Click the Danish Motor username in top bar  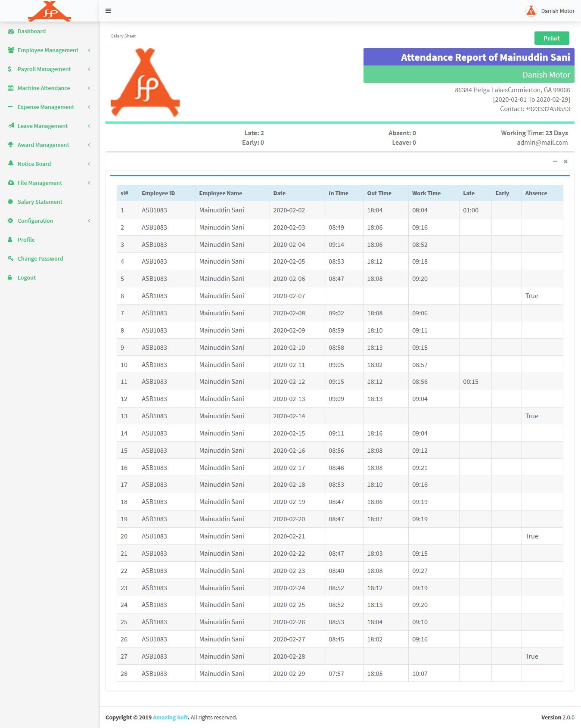[x=558, y=11]
